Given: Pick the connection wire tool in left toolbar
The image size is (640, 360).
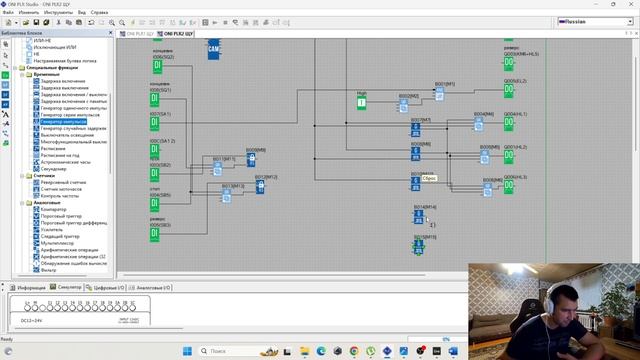Looking at the screenshot, I should 6,65.
